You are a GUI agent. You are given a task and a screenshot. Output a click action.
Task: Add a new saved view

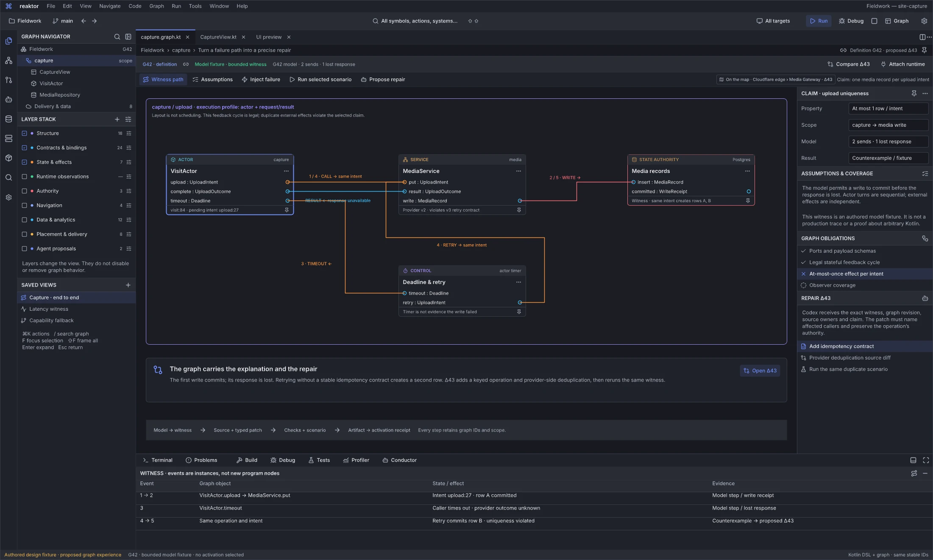click(128, 285)
